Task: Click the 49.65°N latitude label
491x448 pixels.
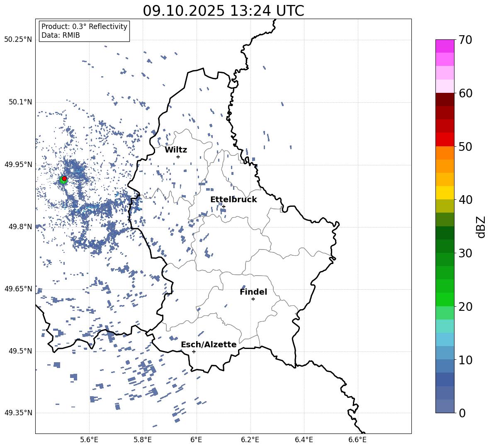Action: point(18,289)
